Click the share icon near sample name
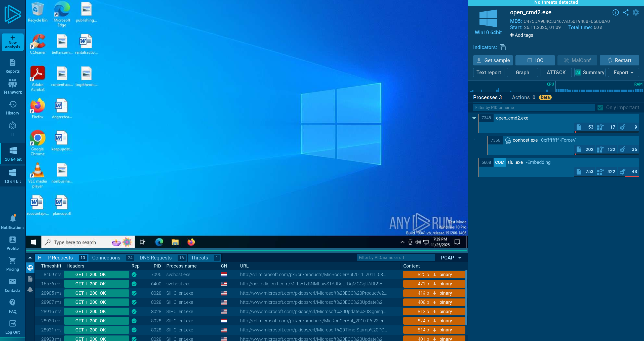Viewport: 644px width, 341px height. (x=626, y=12)
